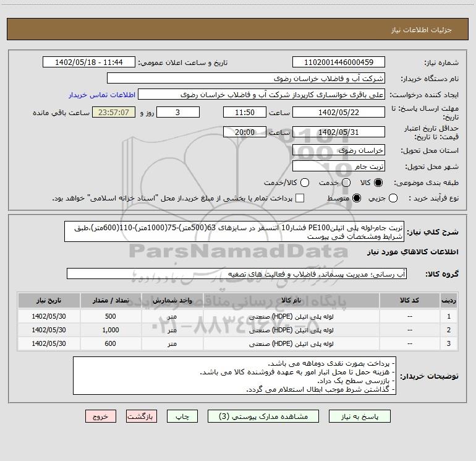Click the 'واحد شمارش' column header
This screenshot has height=461, width=476.
click(172, 300)
